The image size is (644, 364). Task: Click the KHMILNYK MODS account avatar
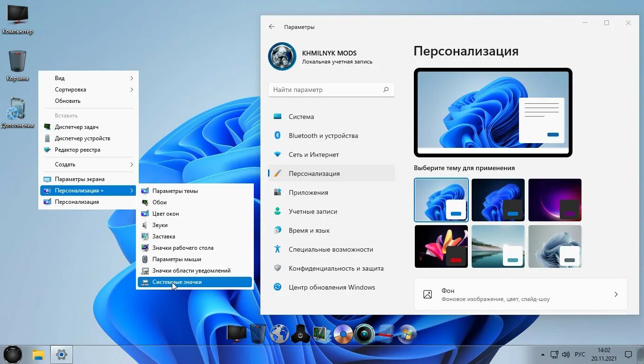[282, 57]
